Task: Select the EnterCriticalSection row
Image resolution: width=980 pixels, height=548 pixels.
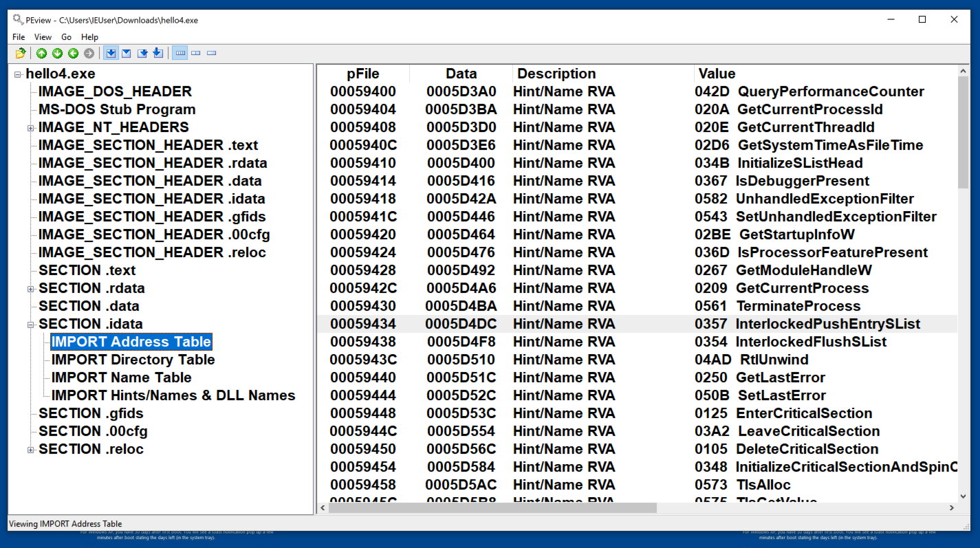Action: pos(637,413)
